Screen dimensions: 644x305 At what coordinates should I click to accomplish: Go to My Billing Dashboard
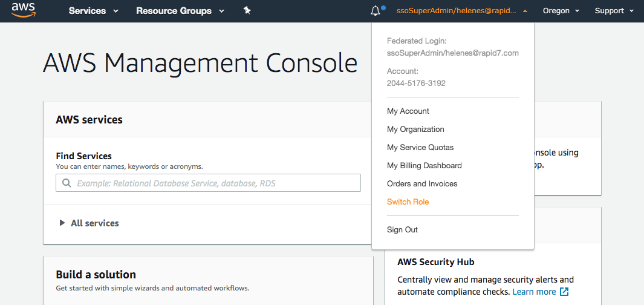[x=424, y=166]
